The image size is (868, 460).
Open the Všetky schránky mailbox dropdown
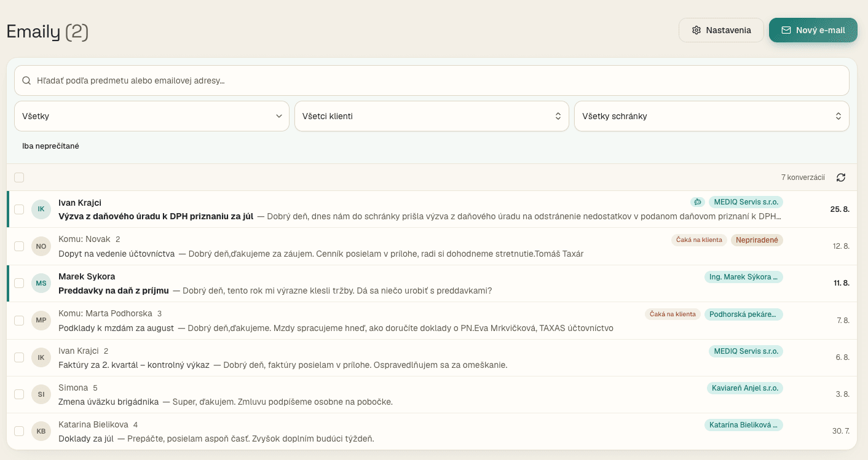tap(712, 116)
